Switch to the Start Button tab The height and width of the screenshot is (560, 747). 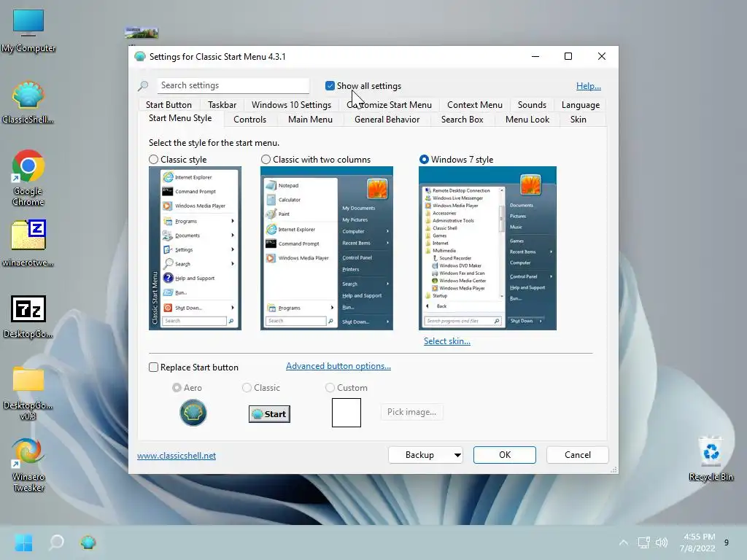[x=169, y=105]
